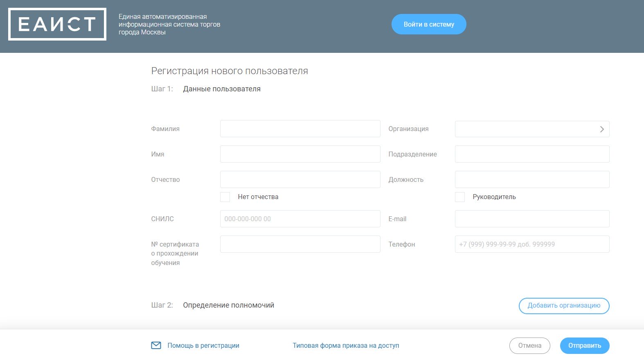Viewport: 644px width, 358px height.
Task: Expand the Организация chevron arrow
Action: pyautogui.click(x=602, y=129)
